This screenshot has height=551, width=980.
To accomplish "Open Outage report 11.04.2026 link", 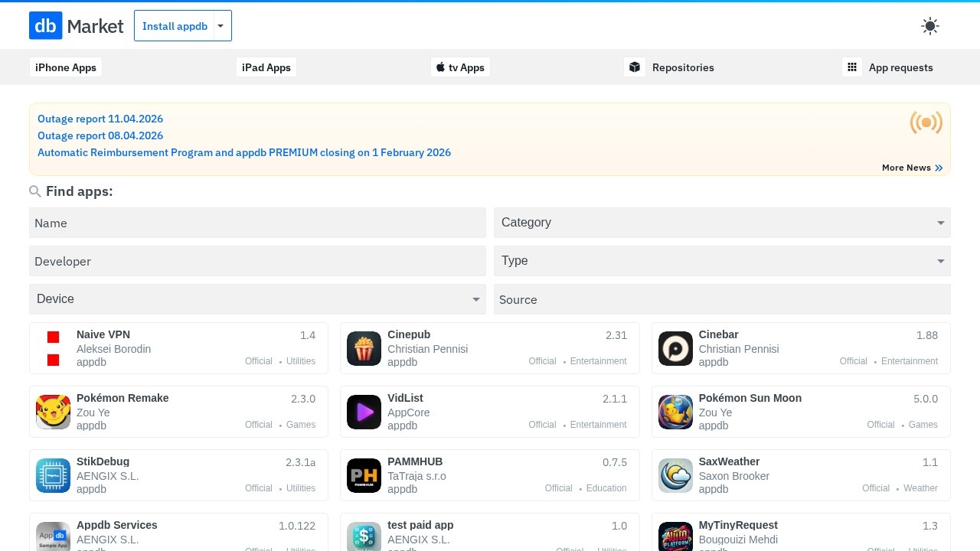I will coord(100,119).
